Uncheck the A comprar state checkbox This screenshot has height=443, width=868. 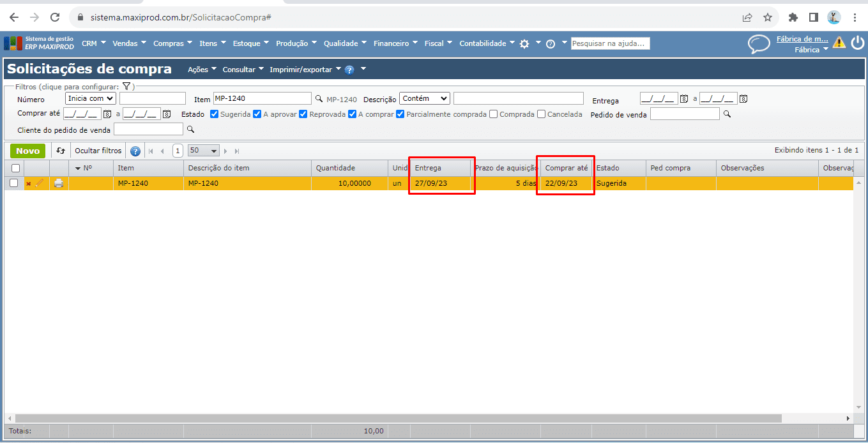352,114
